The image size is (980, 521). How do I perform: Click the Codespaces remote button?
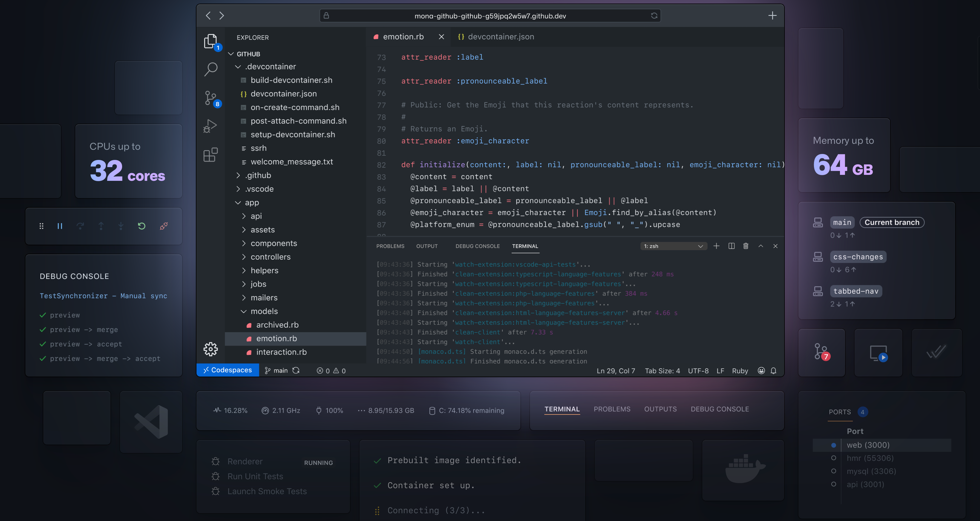click(x=228, y=370)
